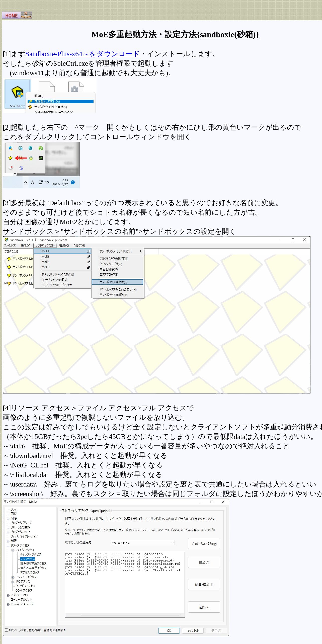This screenshot has width=322, height=644.
Task: Open the すべてのプログラム dropdown
Action: click(143, 543)
